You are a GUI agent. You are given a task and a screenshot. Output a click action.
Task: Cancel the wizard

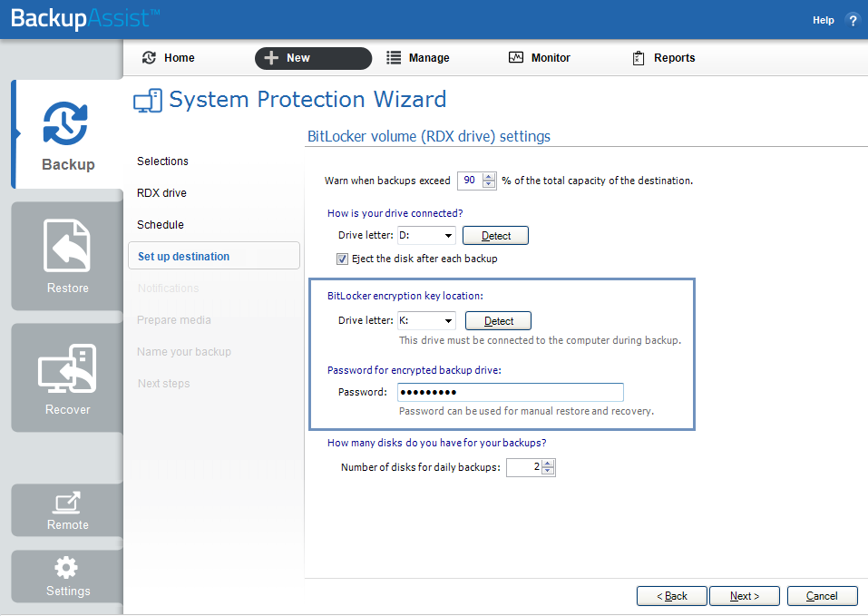point(822,596)
